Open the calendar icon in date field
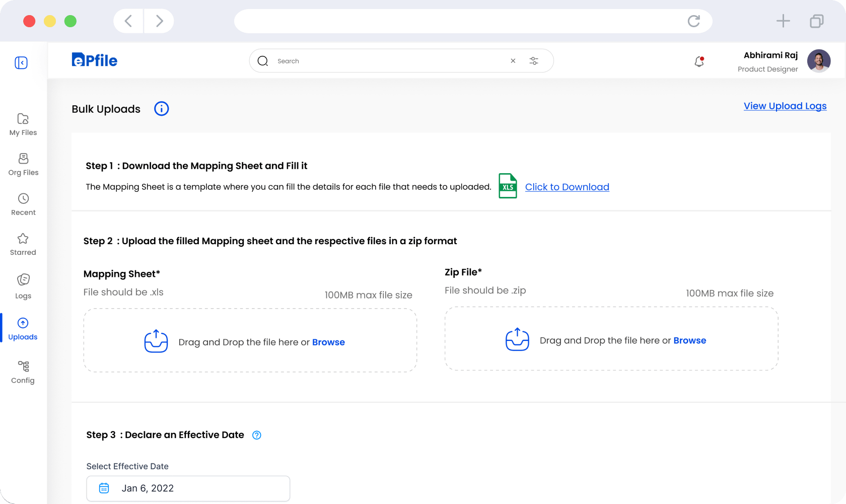The image size is (846, 504). pyautogui.click(x=104, y=488)
